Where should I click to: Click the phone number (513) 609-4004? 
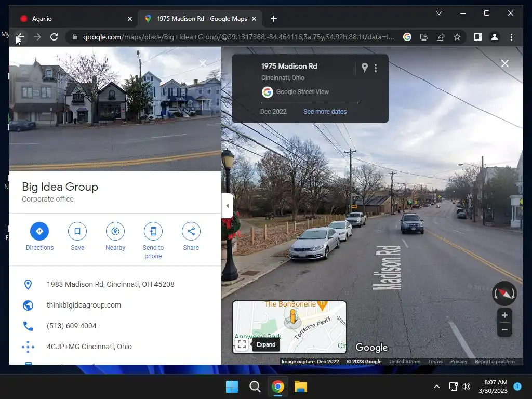72,326
